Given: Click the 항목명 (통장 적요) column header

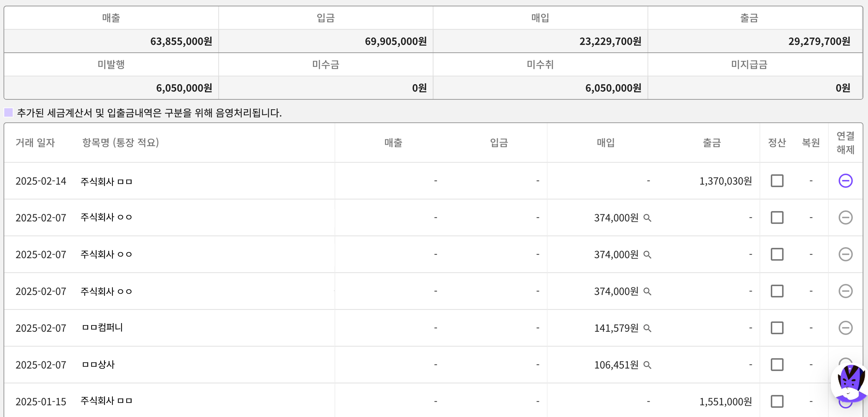Looking at the screenshot, I should [120, 142].
